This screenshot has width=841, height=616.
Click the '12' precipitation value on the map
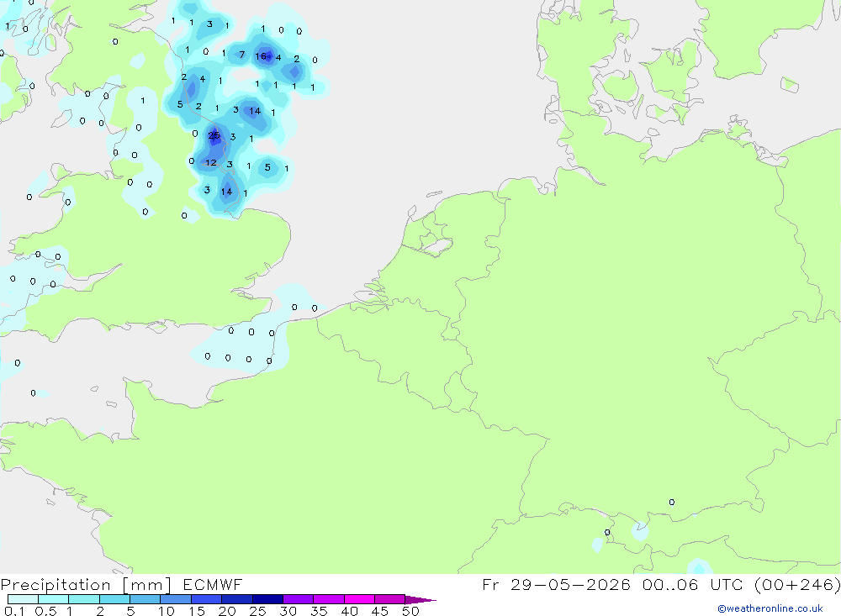[x=211, y=162]
